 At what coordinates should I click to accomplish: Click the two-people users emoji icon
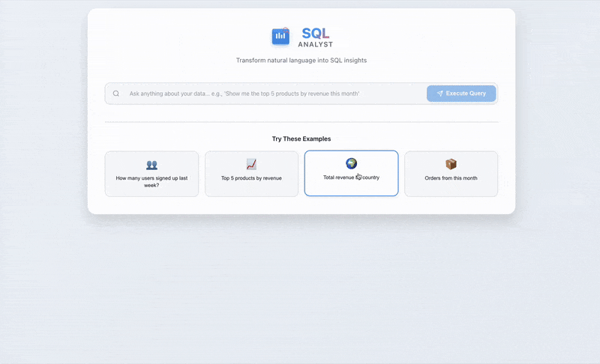tap(152, 165)
